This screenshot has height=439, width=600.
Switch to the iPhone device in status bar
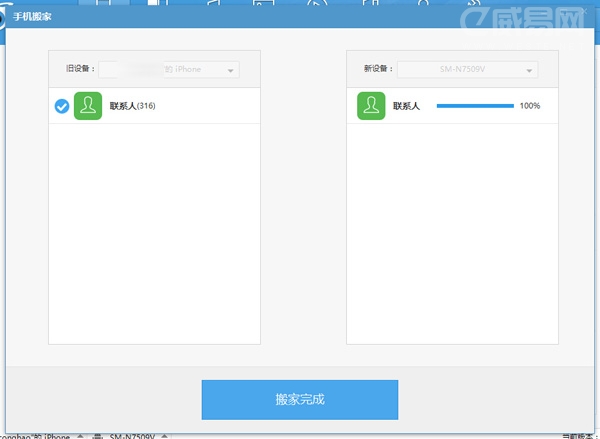tap(36, 436)
